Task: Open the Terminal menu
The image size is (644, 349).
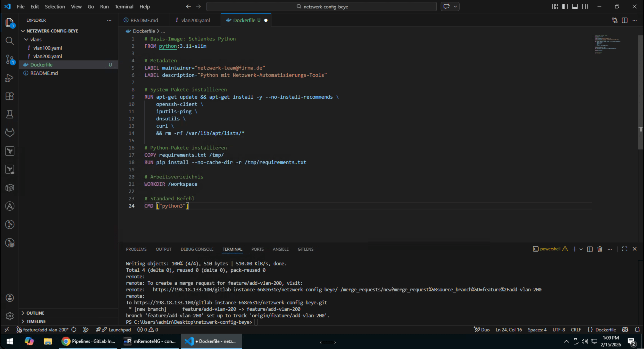Action: click(124, 6)
